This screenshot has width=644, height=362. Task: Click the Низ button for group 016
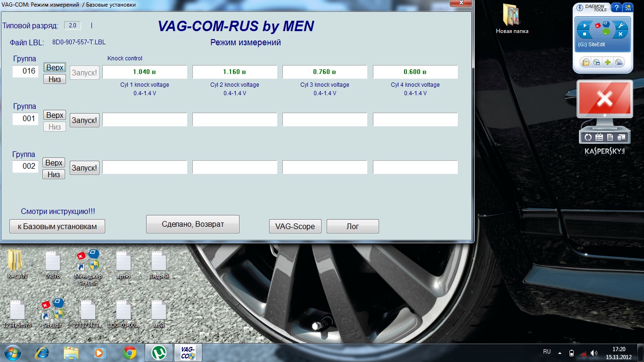55,79
